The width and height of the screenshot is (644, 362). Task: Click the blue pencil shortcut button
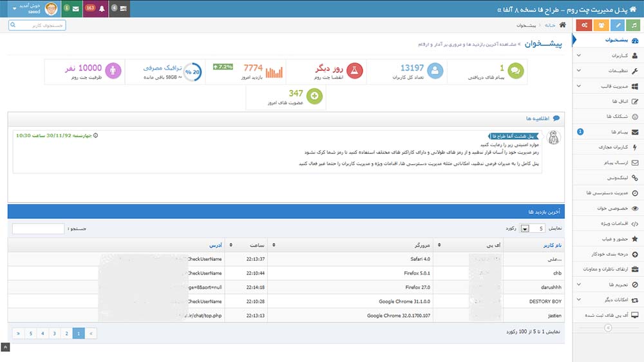pos(618,25)
